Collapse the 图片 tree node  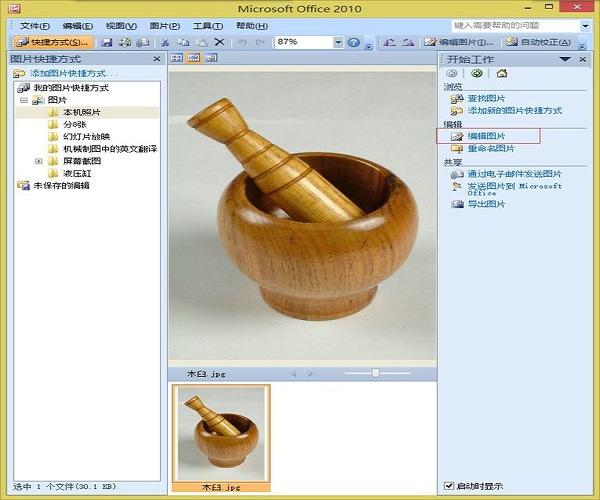tap(23, 101)
